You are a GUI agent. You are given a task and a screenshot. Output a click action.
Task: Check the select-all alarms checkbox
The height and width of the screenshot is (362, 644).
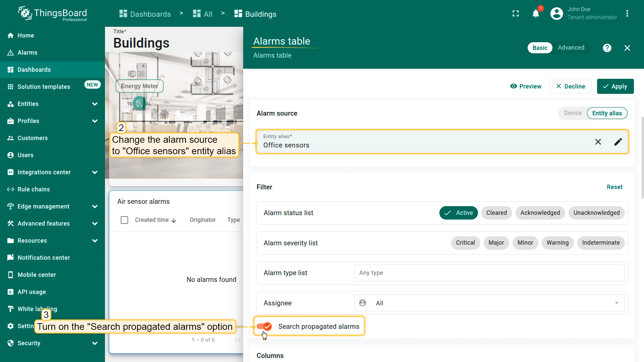point(124,220)
